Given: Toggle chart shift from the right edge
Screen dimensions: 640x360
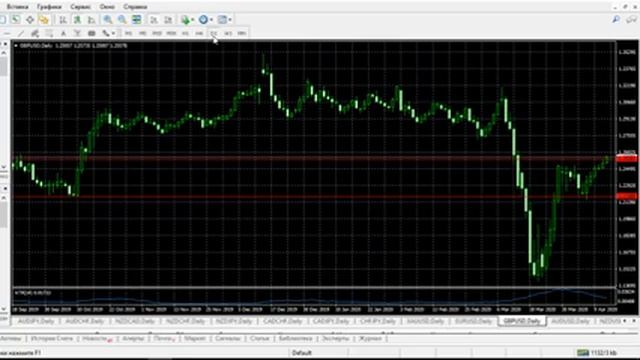Looking at the screenshot, I should [x=168, y=20].
